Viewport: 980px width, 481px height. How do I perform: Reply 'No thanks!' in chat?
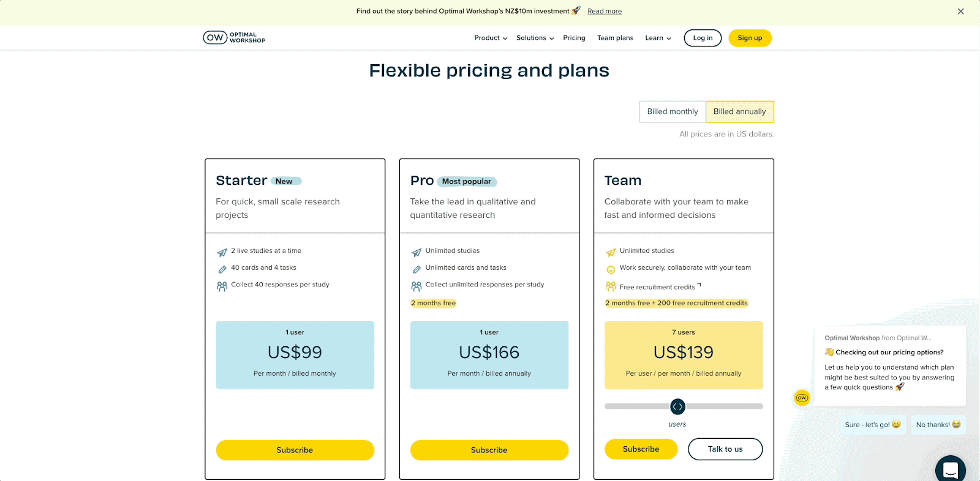click(x=938, y=424)
